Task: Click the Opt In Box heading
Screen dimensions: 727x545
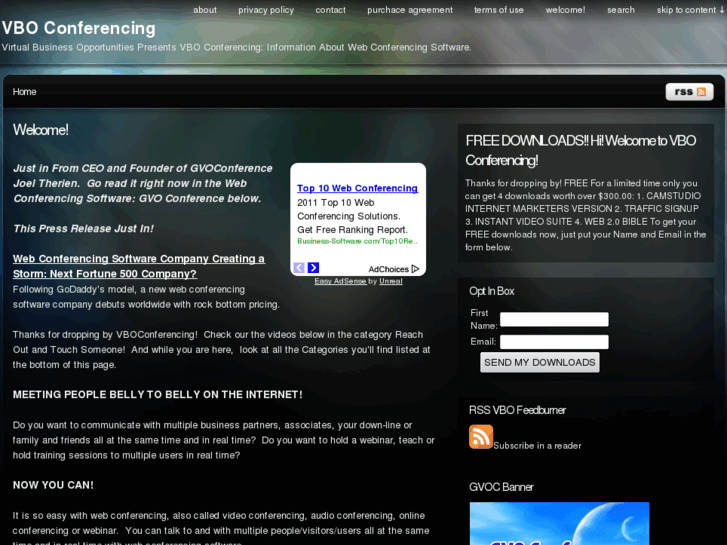Action: (x=491, y=291)
